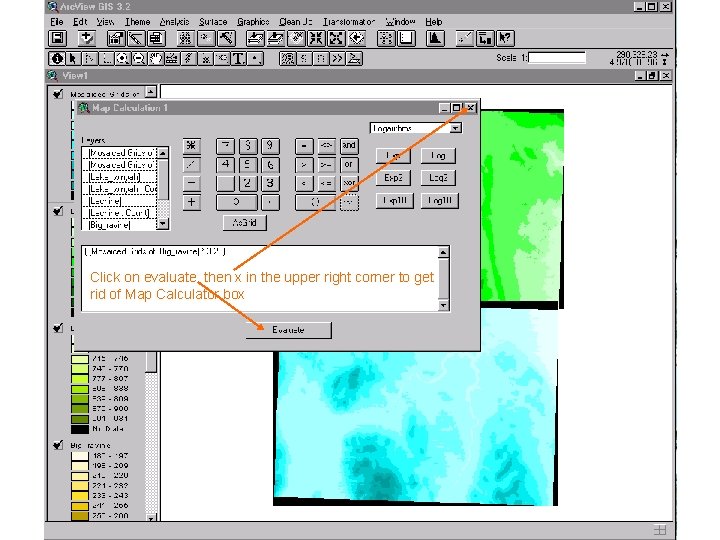Open the File menu

pos(57,22)
